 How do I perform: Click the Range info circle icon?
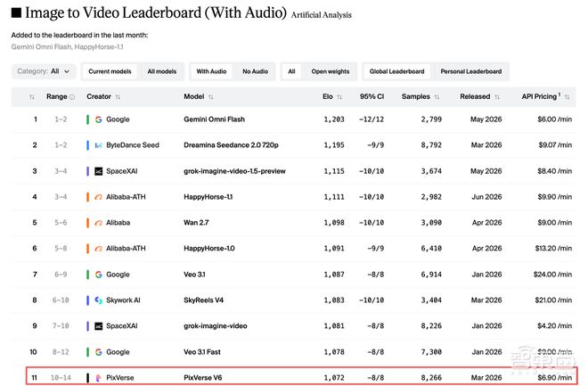tap(72, 97)
